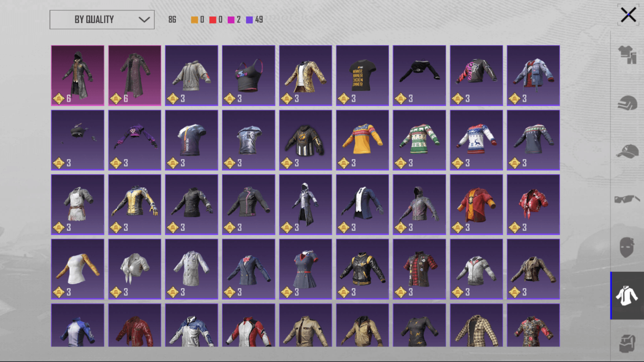The height and width of the screenshot is (362, 644).
Task: Select the purple checkered crop top
Action: click(135, 140)
